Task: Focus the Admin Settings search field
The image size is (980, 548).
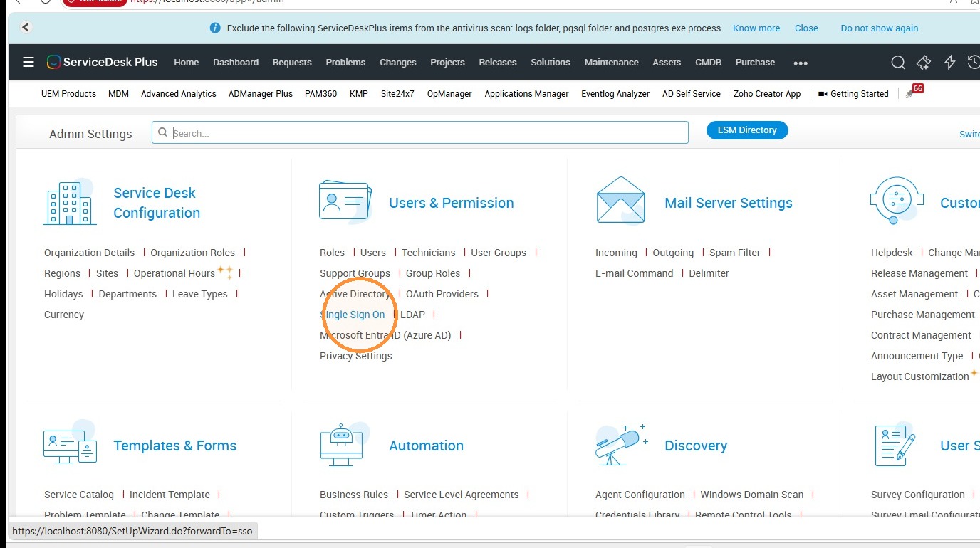Action: 420,132
